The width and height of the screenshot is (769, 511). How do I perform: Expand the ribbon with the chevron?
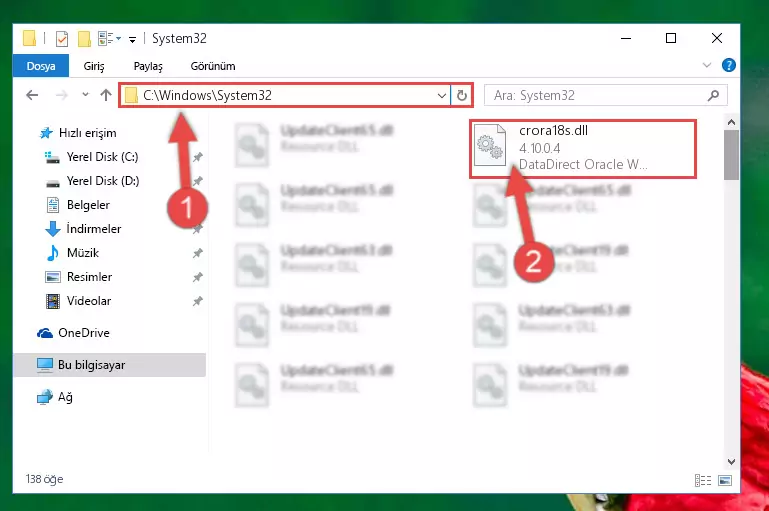[707, 65]
